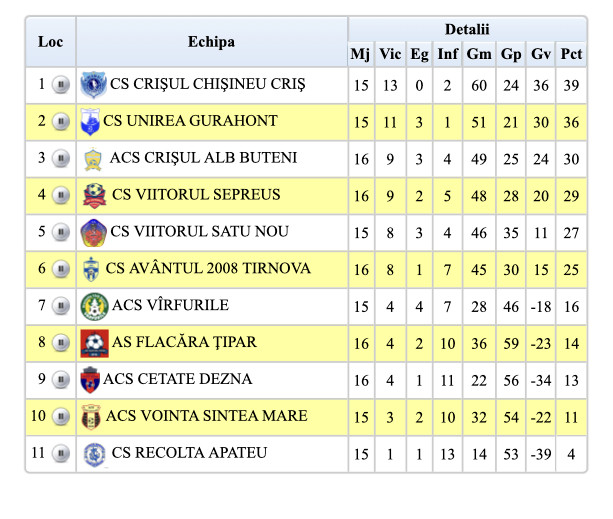Click the ACS Vîrfurile green team badge
Image resolution: width=613 pixels, height=519 pixels.
click(92, 306)
